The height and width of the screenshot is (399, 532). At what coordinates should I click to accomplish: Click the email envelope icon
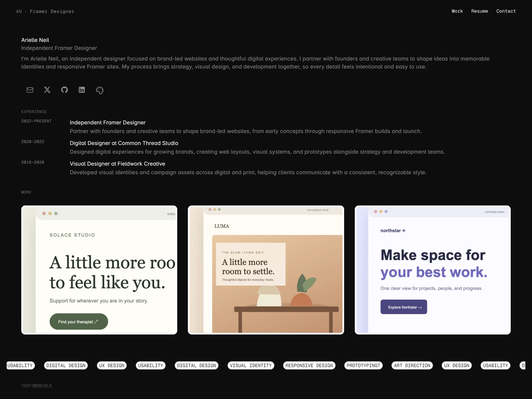coord(30,90)
